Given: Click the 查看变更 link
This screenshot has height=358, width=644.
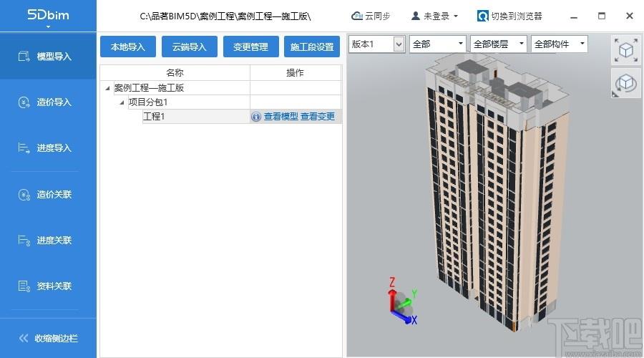Looking at the screenshot, I should [317, 116].
